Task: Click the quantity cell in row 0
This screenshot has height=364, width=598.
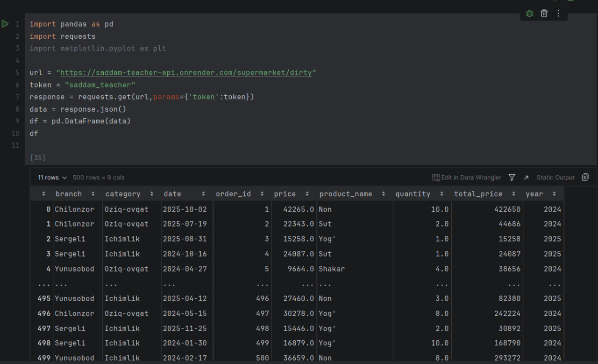Action: 440,209
